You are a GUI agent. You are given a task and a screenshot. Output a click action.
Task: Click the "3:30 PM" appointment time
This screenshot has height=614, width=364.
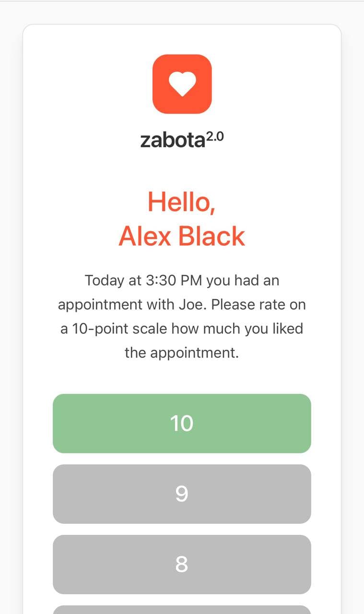coord(174,281)
